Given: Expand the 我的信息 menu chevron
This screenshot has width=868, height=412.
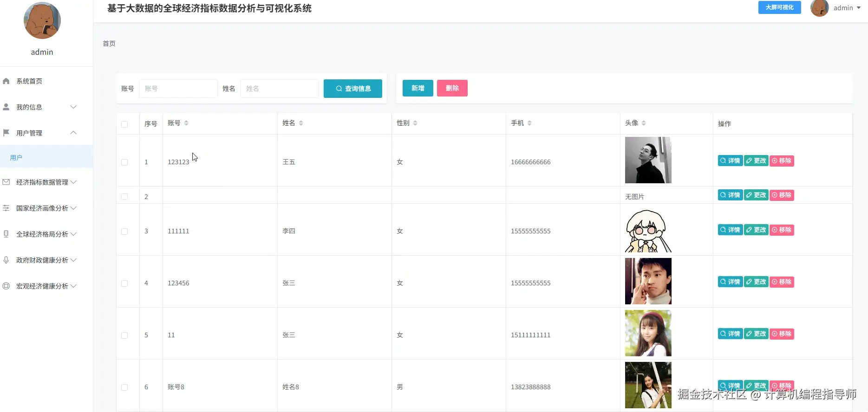Looking at the screenshot, I should [x=73, y=107].
